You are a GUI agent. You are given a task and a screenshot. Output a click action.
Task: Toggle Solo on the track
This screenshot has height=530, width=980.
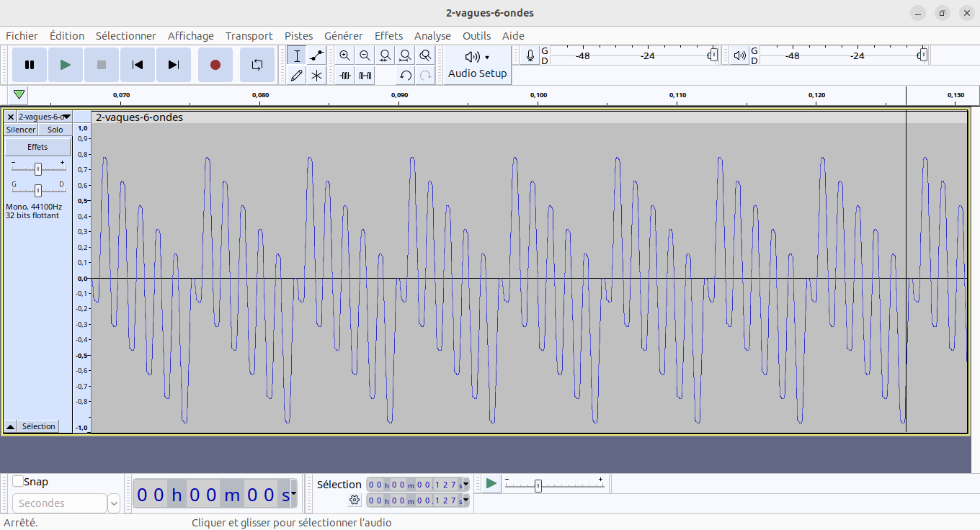(x=55, y=130)
